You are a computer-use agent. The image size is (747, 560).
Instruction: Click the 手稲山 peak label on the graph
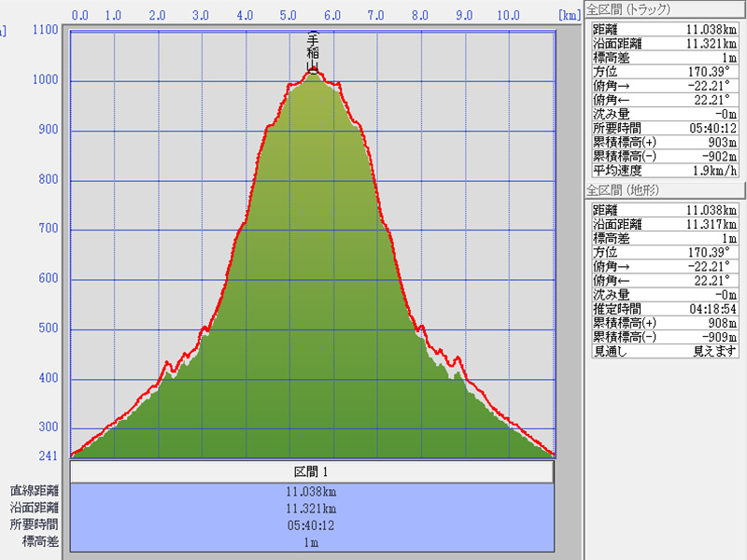313,52
